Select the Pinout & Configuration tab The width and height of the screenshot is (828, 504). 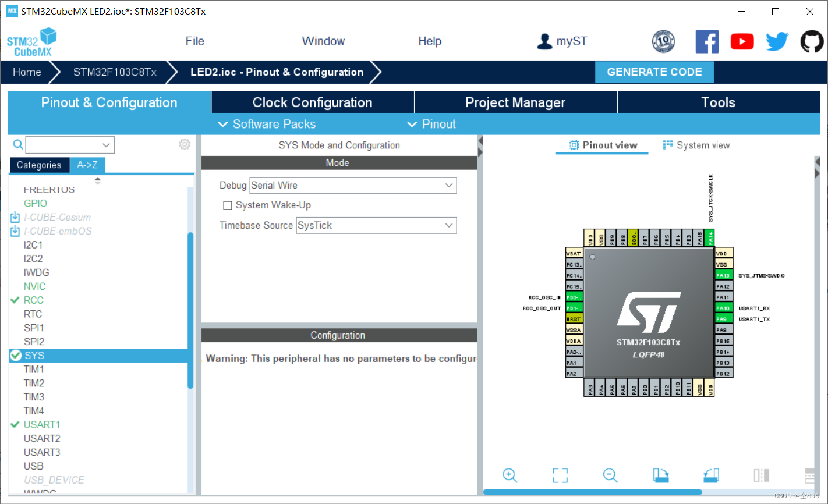[109, 102]
